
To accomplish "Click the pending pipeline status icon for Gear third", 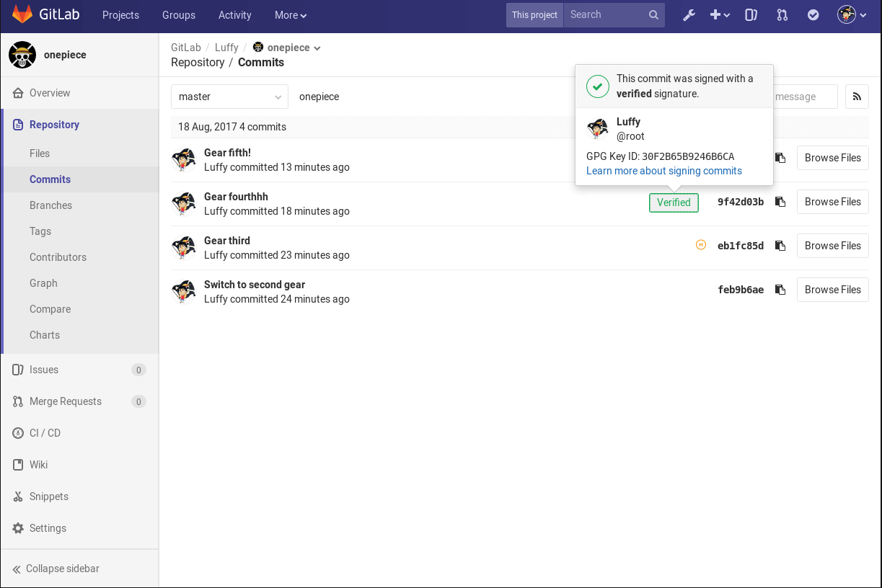I will point(700,245).
